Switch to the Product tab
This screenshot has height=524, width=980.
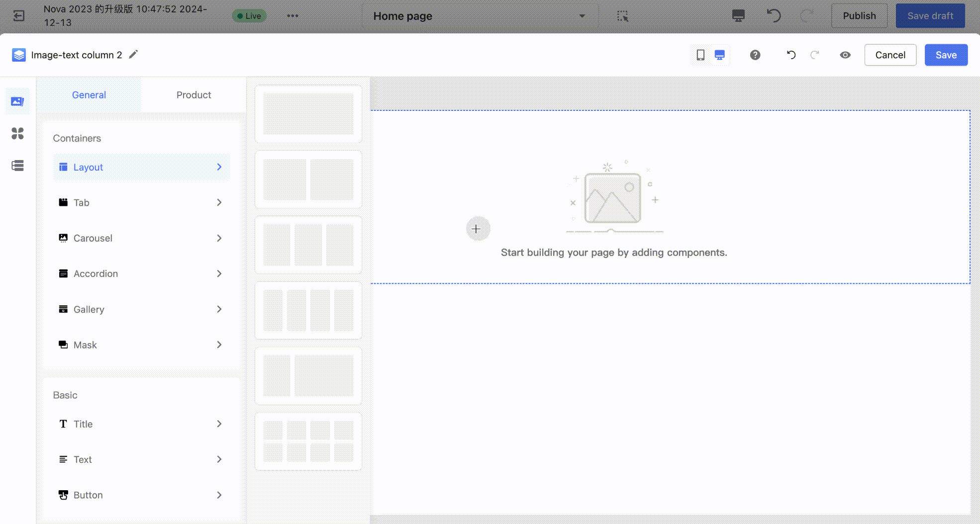(x=194, y=95)
